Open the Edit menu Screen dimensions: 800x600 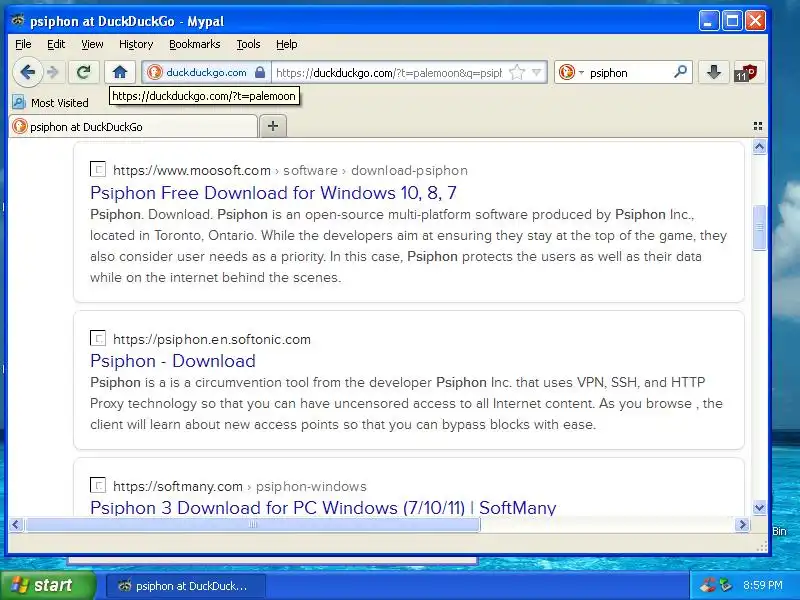[x=56, y=44]
